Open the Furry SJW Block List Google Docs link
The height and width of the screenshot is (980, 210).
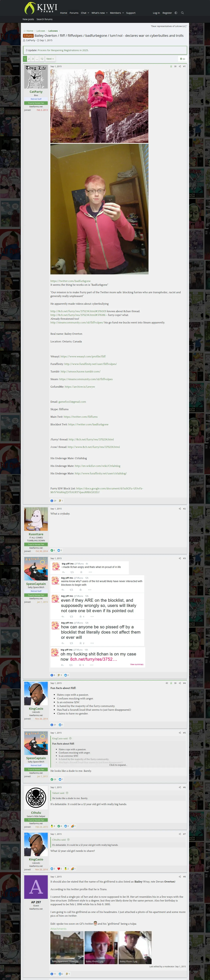pos(96,490)
